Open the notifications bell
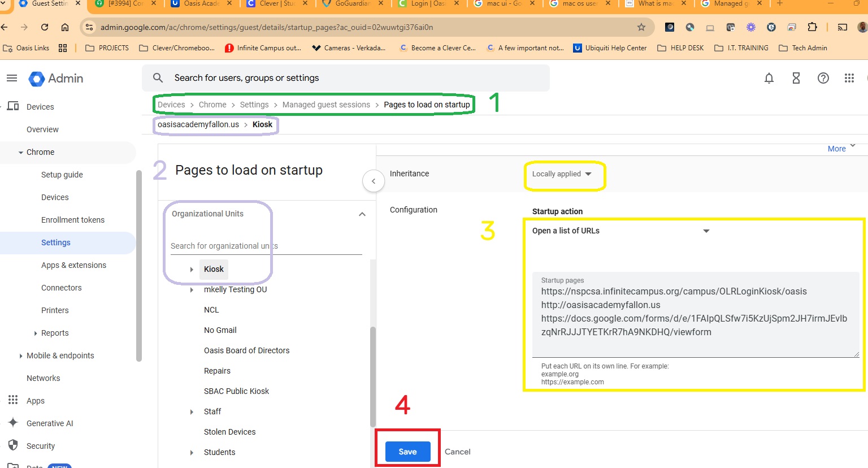The height and width of the screenshot is (468, 868). pyautogui.click(x=769, y=78)
